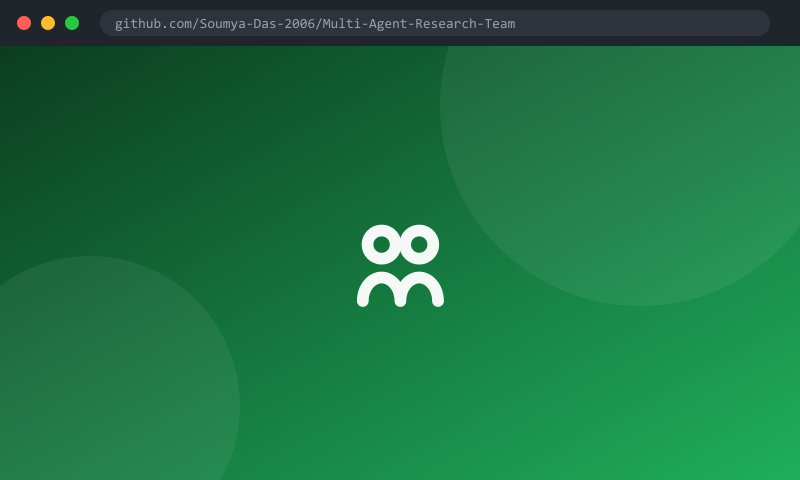This screenshot has width=800, height=480.
Task: Click the white two-people team icon
Action: 400,266
